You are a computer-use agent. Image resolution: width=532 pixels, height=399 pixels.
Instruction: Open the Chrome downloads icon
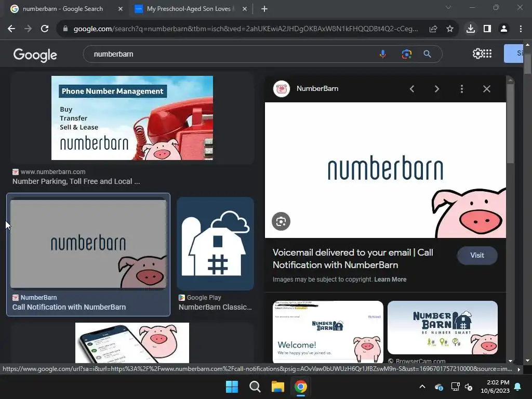tap(471, 29)
